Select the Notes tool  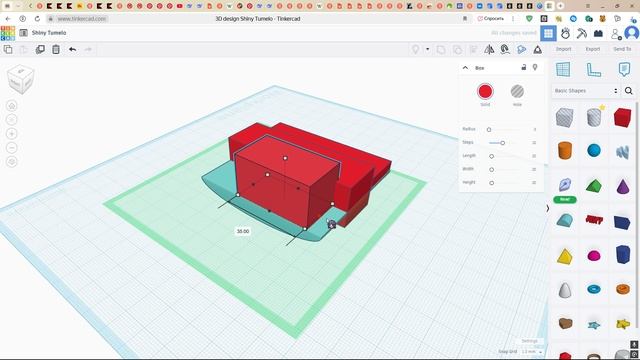[624, 69]
